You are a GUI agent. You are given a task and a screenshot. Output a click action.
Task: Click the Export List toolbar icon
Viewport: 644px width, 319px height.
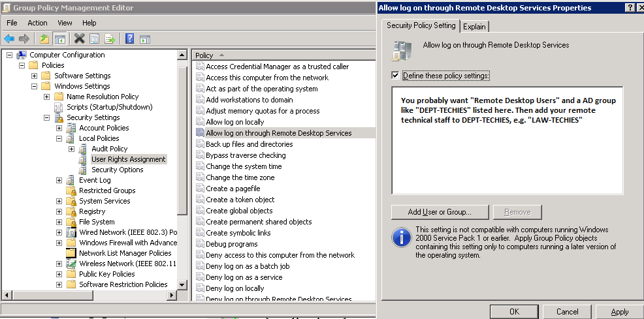point(110,38)
